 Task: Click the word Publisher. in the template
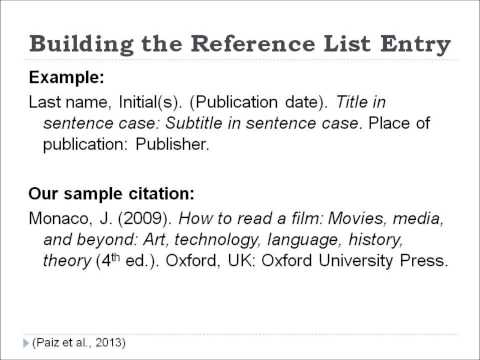172,145
